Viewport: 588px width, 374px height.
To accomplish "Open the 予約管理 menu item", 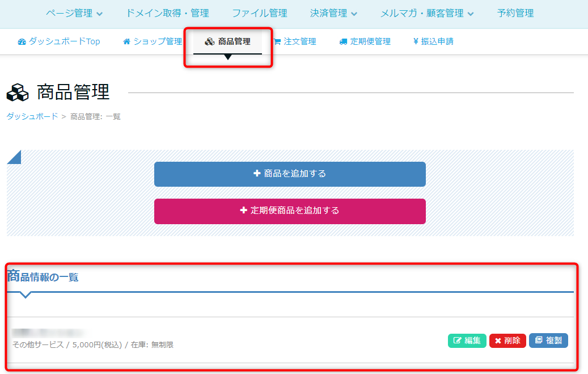I will click(x=515, y=13).
